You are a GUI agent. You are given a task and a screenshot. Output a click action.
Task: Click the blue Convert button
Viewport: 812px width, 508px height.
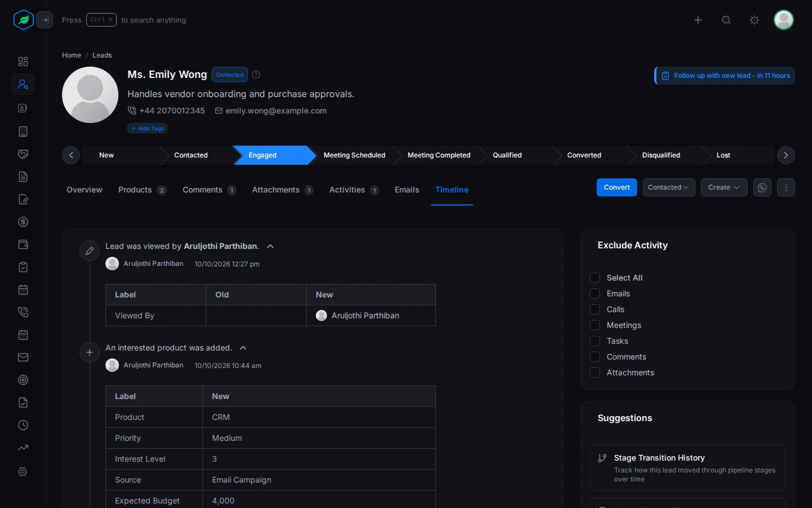click(x=617, y=187)
